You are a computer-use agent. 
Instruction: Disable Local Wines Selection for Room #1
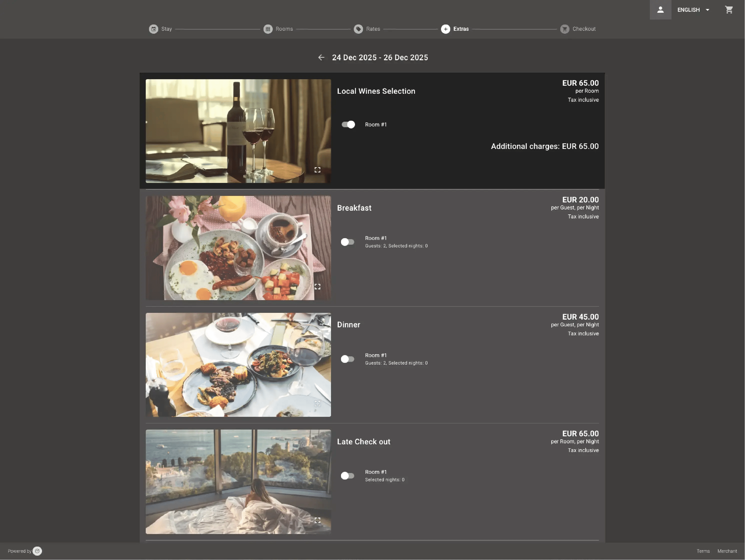(348, 125)
